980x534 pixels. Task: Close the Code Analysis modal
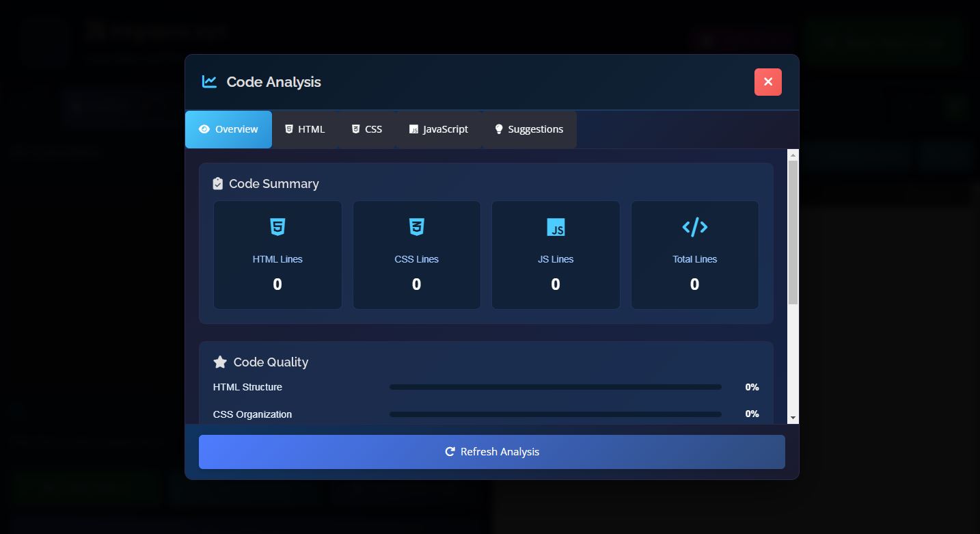768,81
